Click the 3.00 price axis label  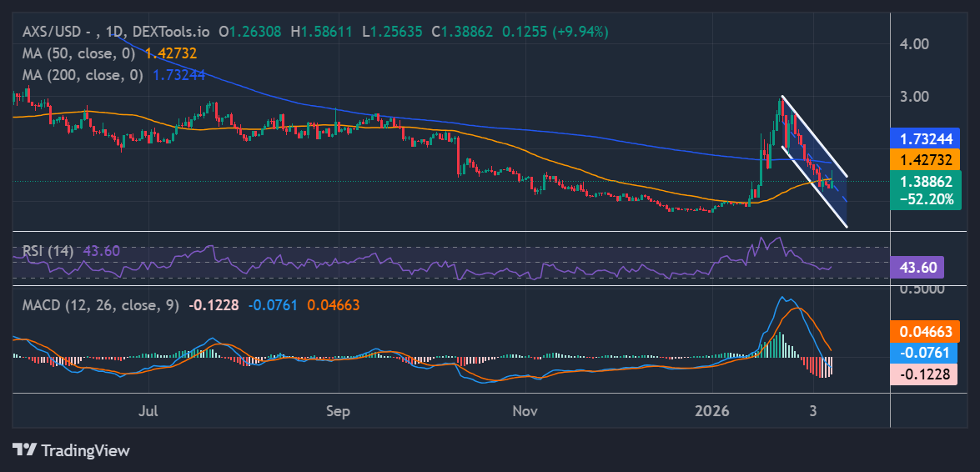916,97
